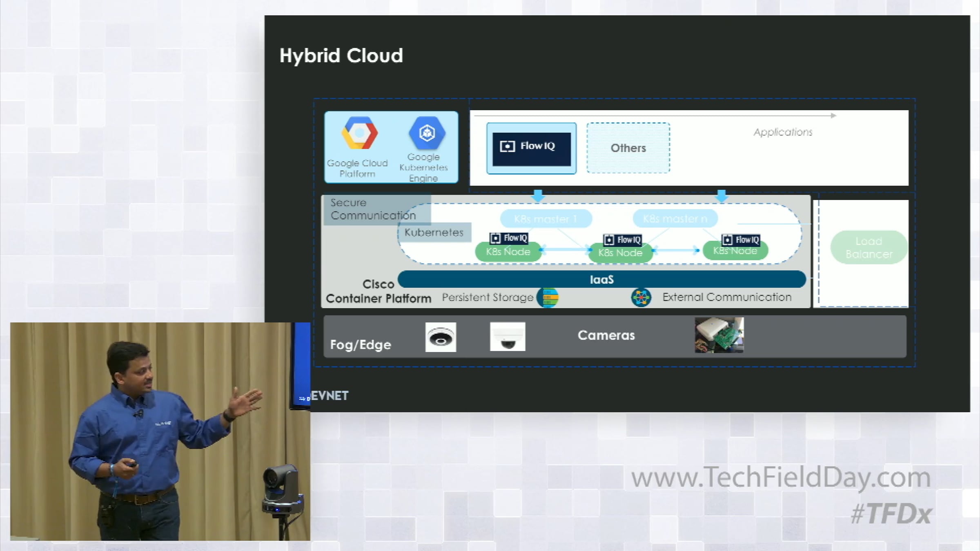Click the circuit board device photo
Viewport: 980px width, 551px height.
[x=719, y=335]
